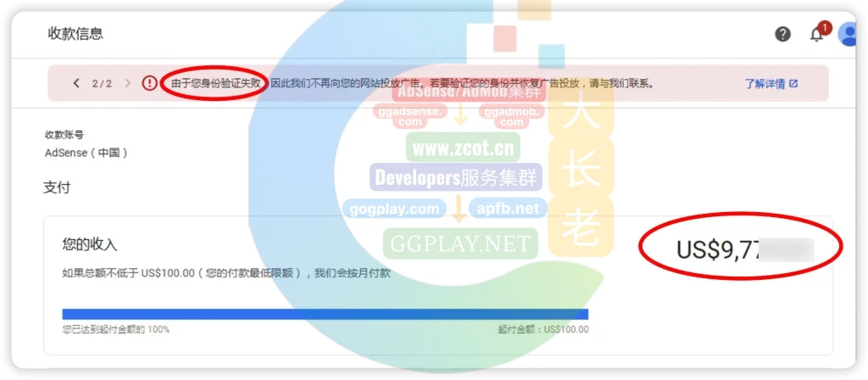Click the external-link icon beside 了解详情
Screen dimensions: 868x380
pyautogui.click(x=793, y=84)
